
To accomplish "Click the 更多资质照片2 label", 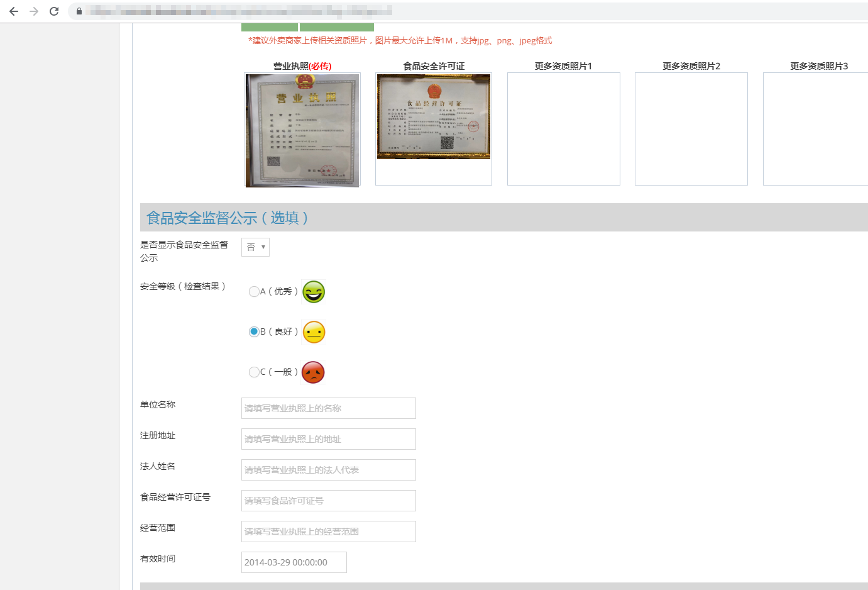I will (691, 66).
